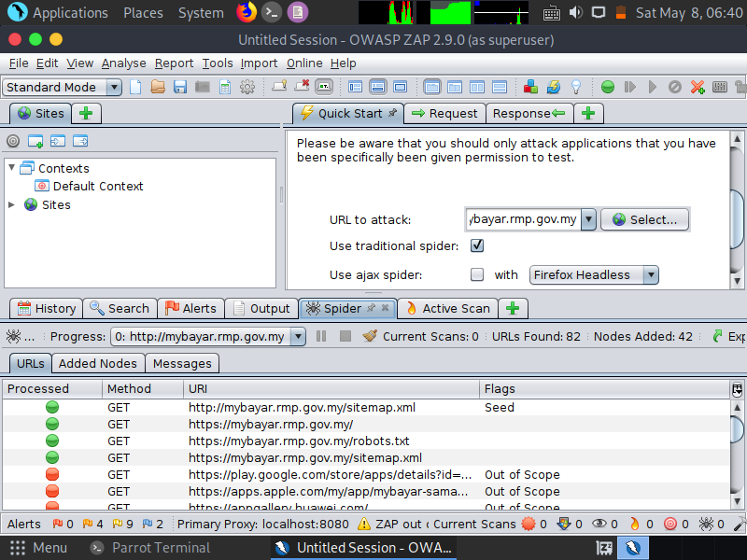Open the Online menu

coord(304,63)
